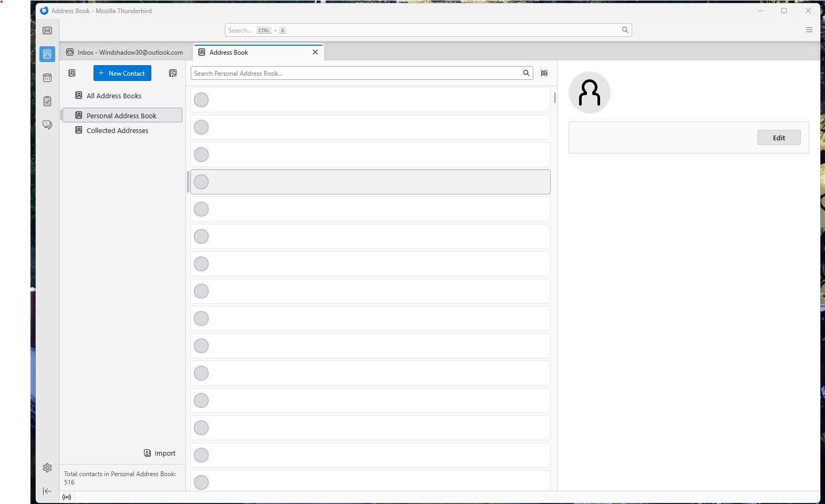Click the contact list scrollbar thumb
The image size is (825, 504).
555,98
